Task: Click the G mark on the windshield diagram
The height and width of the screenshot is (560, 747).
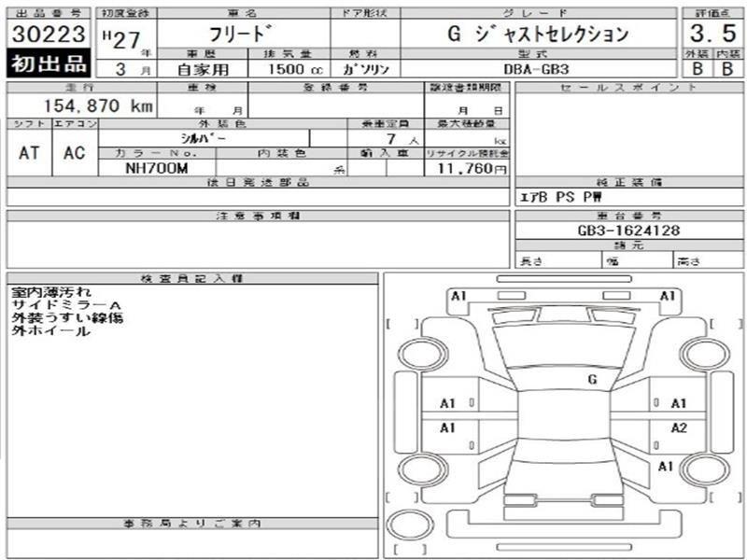Action: click(x=592, y=380)
